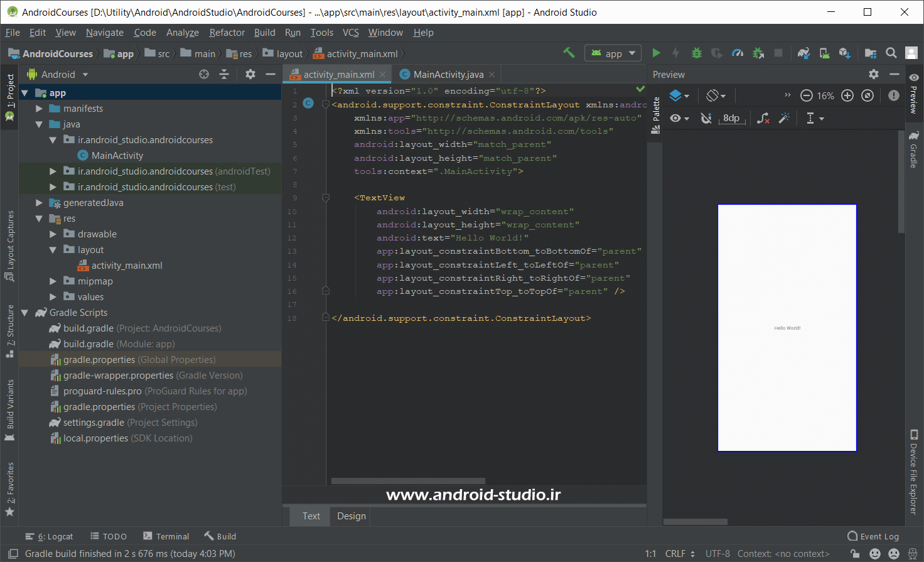Click Clear All Constraints icon
Image resolution: width=924 pixels, height=562 pixels.
763,118
